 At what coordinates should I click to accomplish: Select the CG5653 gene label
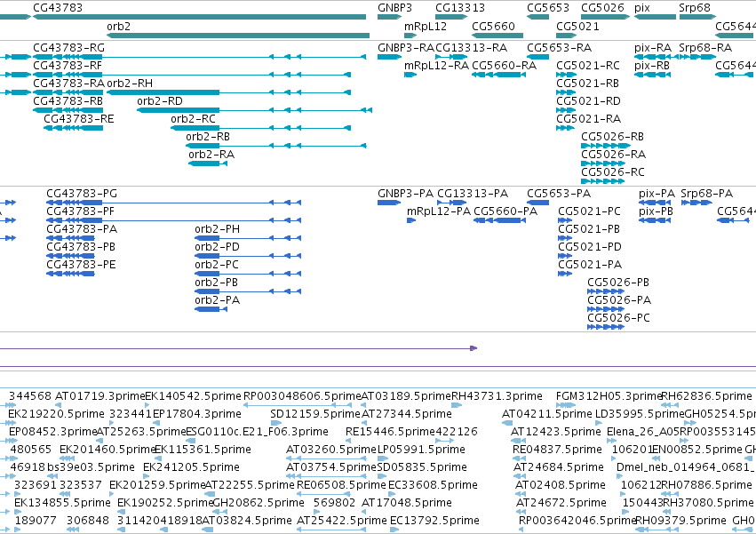coord(548,8)
